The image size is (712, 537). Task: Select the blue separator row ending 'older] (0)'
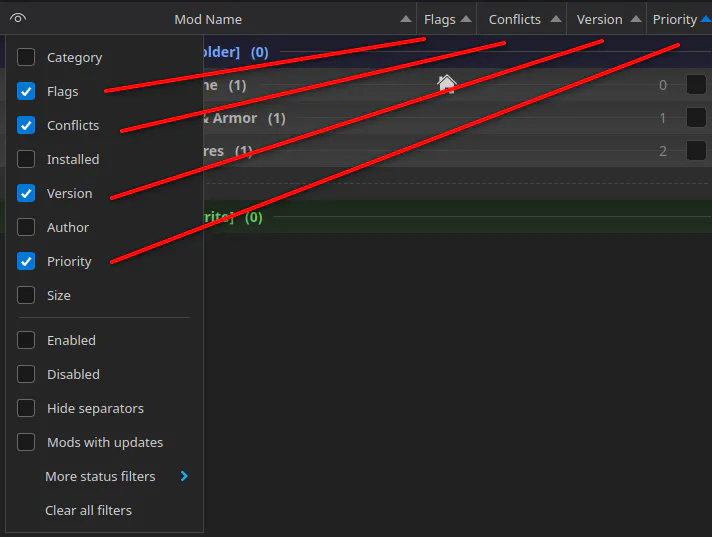pyautogui.click(x=457, y=52)
